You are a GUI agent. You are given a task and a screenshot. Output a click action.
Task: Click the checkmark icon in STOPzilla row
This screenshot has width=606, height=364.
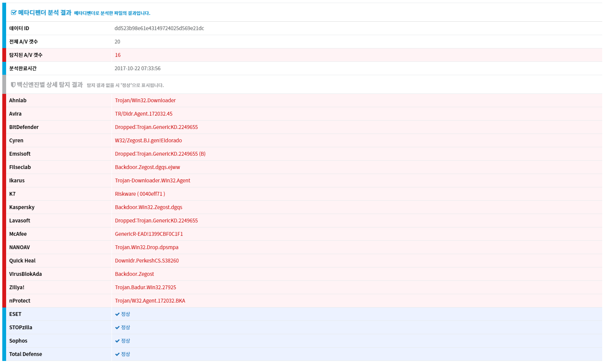(x=117, y=328)
